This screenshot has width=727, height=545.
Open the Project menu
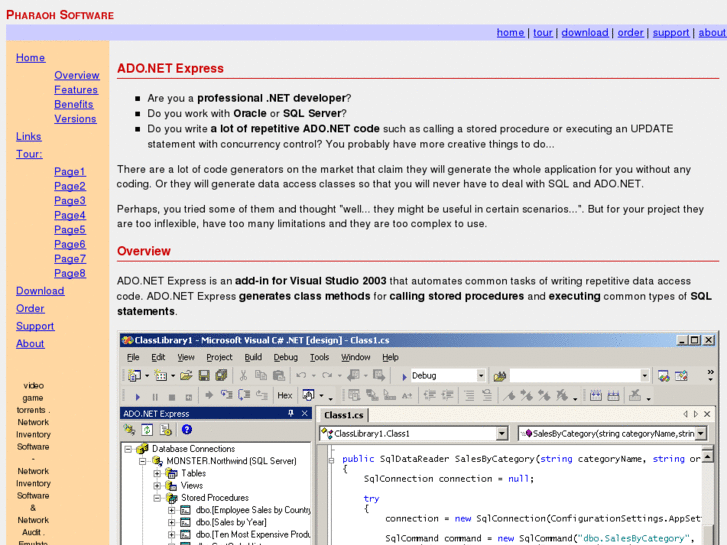click(219, 357)
